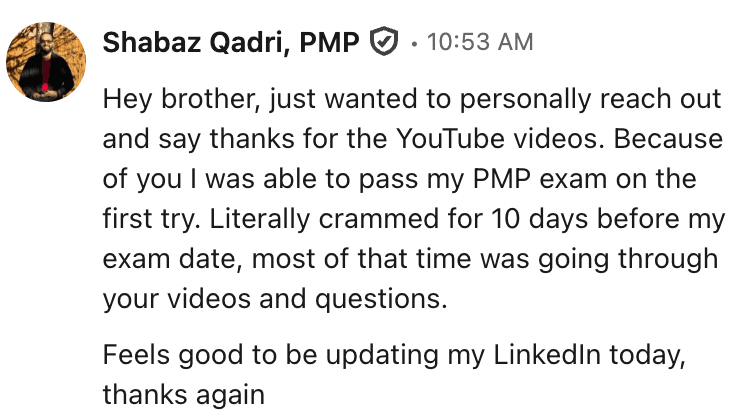Click the 10:53 AM timestamp
754x420 pixels.
click(480, 42)
